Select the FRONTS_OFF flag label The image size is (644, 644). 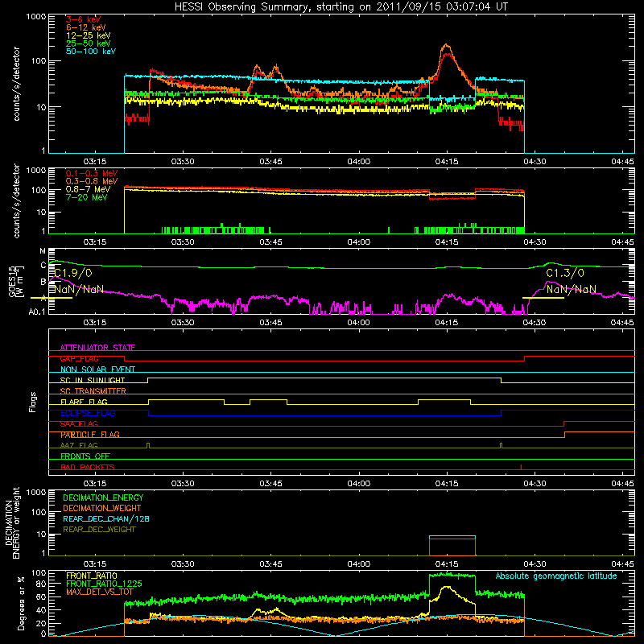coord(85,456)
